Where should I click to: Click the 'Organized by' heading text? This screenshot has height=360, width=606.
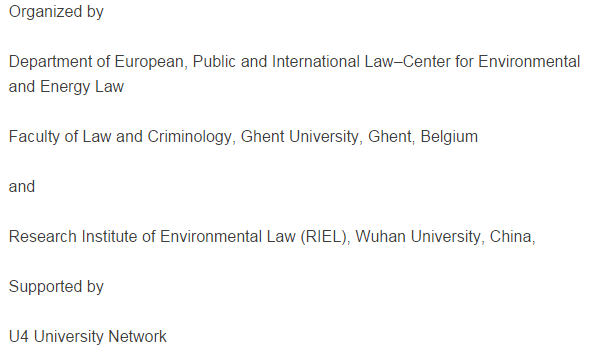(56, 12)
